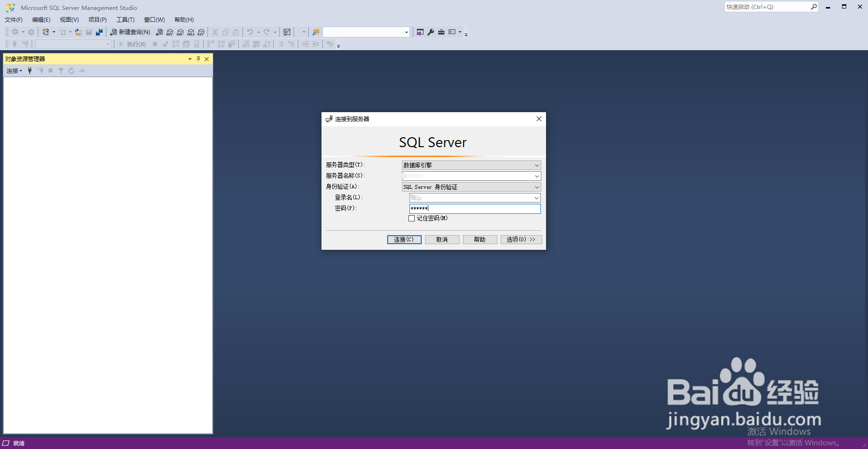Open a new DMX query

click(x=180, y=32)
